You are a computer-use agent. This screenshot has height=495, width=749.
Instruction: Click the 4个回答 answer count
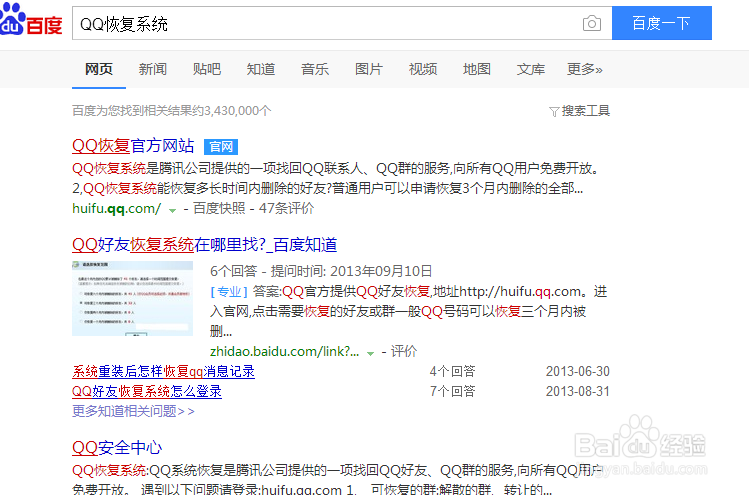452,371
